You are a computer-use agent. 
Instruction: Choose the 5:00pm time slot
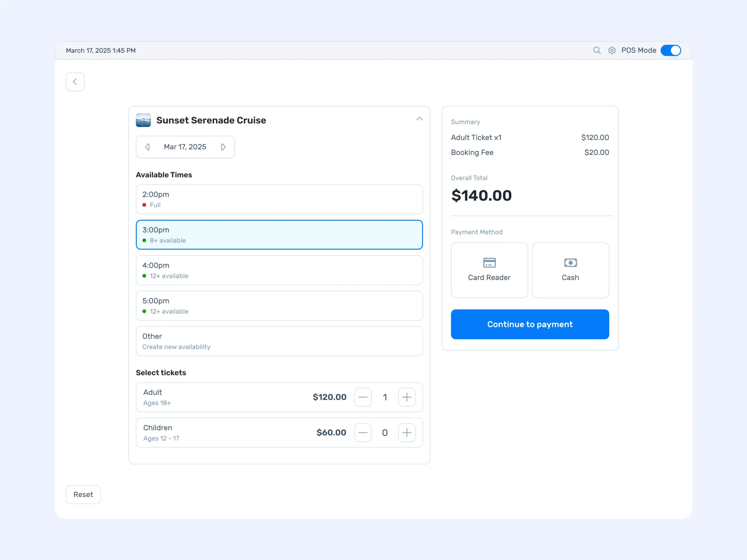[279, 305]
